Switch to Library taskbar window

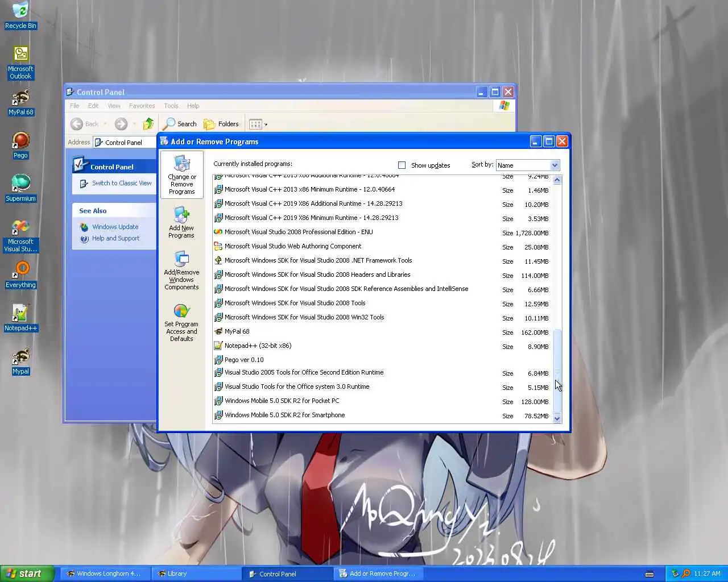coord(197,573)
